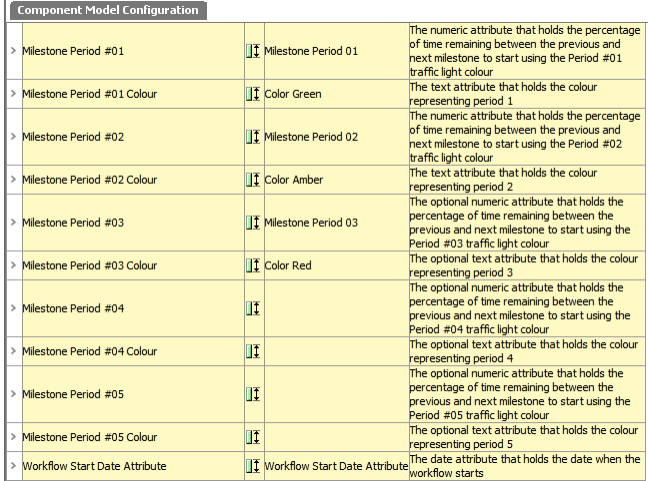Screen dimensions: 648x481
Task: Expand the Milestone Period #02 Colour row
Action: [13, 179]
